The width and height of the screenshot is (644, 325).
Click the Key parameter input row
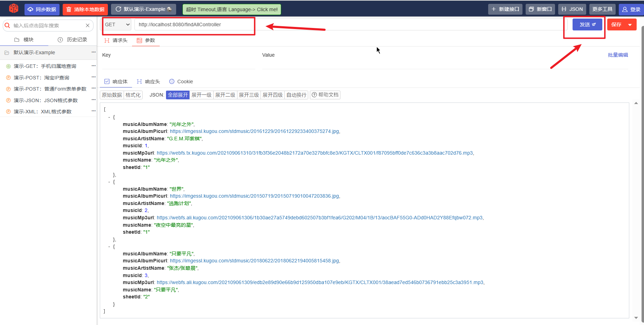point(179,64)
